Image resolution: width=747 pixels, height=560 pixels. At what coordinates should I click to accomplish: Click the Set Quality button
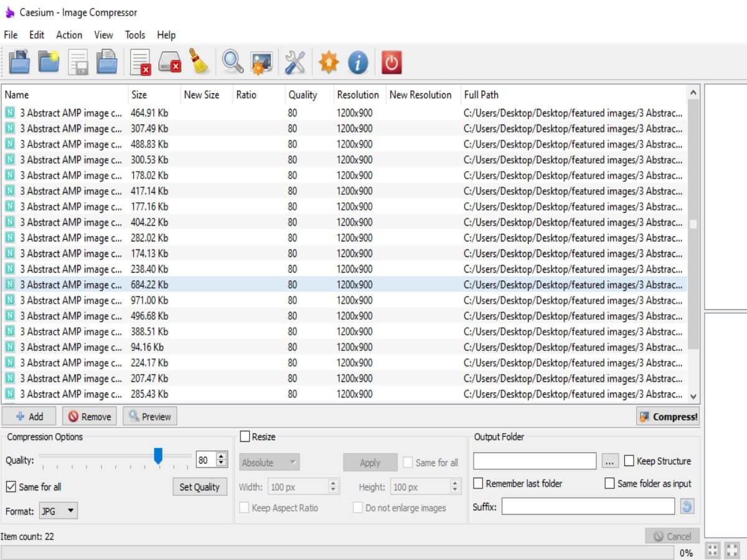click(x=199, y=487)
